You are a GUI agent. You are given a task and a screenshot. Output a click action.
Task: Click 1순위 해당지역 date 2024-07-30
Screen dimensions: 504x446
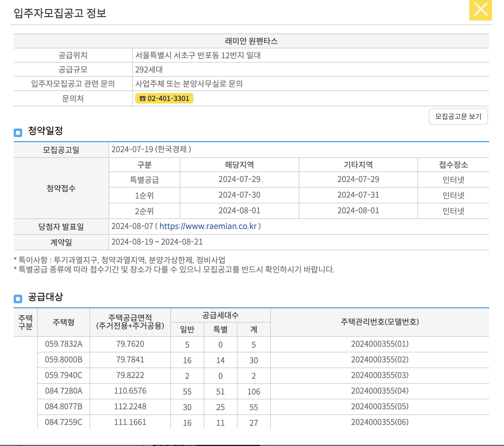coord(239,195)
